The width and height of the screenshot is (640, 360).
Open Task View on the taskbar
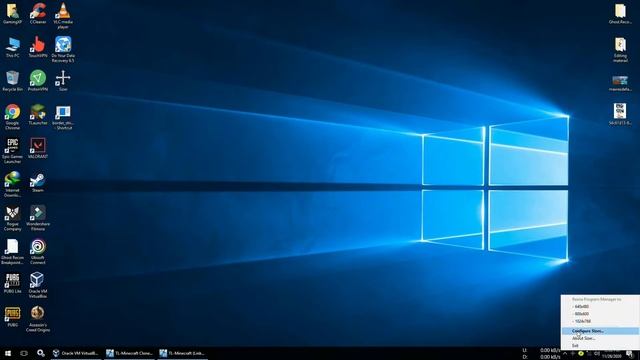click(x=24, y=353)
